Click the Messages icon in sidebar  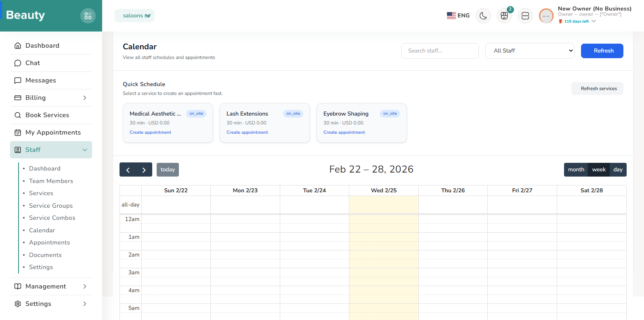coord(18,80)
